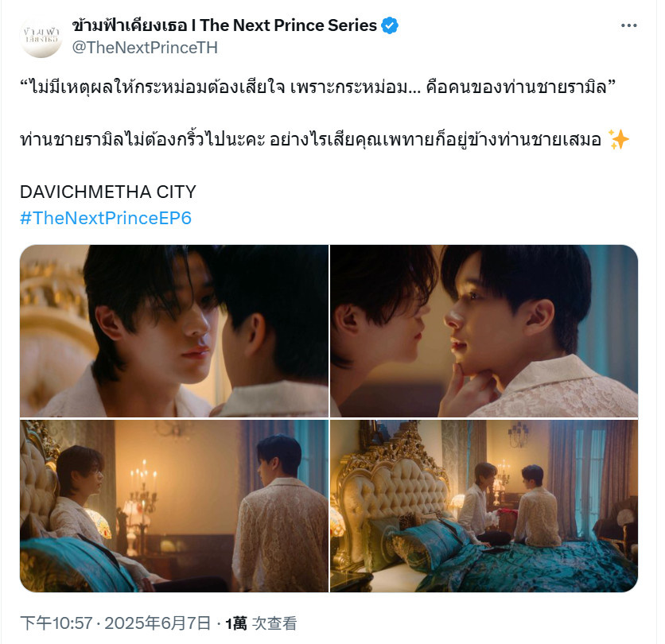
Task: Click the DAVICHMETHA CITY text line
Action: click(107, 192)
